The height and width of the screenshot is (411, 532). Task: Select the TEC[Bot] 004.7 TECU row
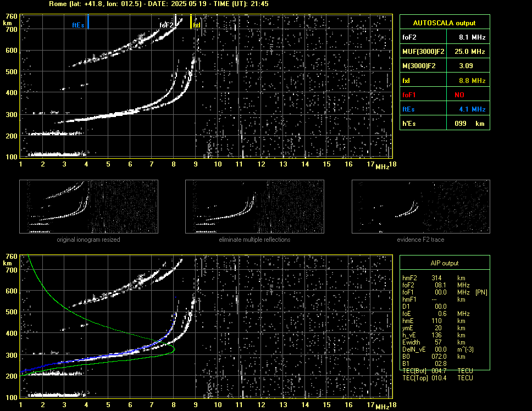point(437,371)
